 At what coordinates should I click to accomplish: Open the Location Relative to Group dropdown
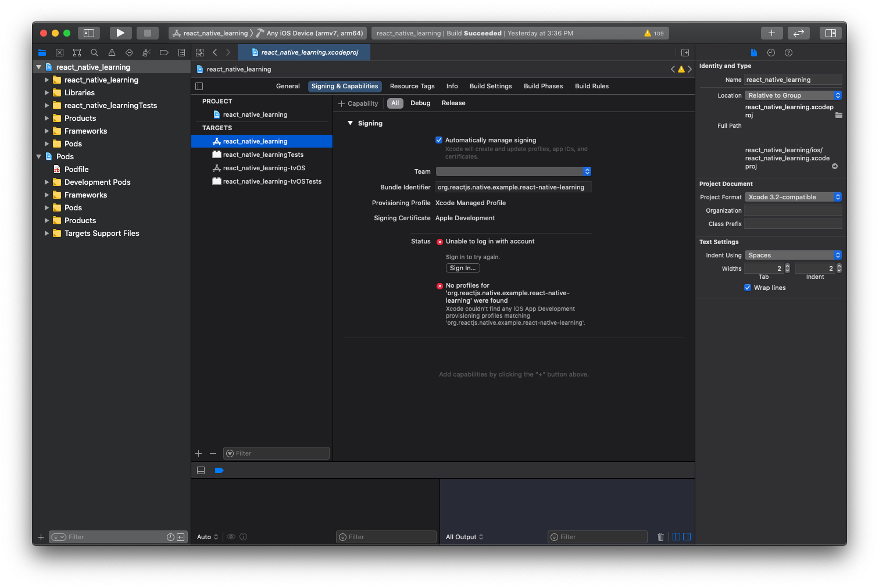pos(793,95)
